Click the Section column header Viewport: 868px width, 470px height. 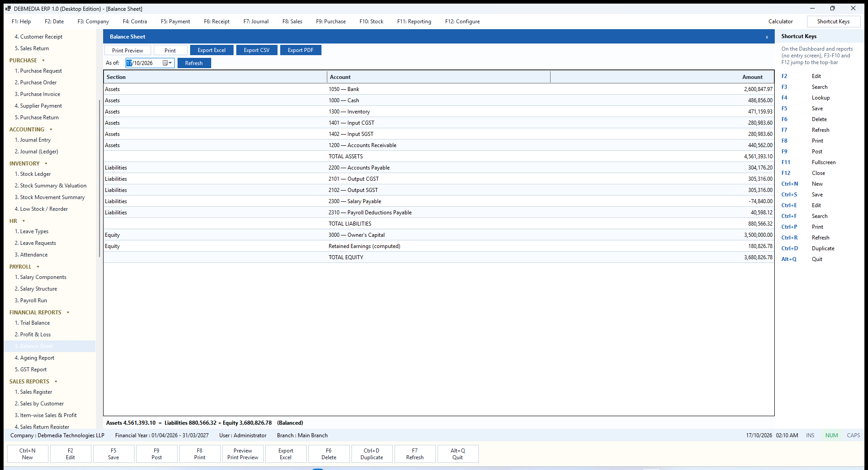coord(215,77)
